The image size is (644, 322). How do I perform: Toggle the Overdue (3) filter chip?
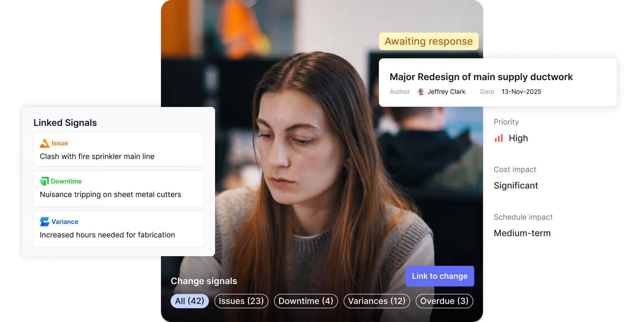[x=444, y=301]
